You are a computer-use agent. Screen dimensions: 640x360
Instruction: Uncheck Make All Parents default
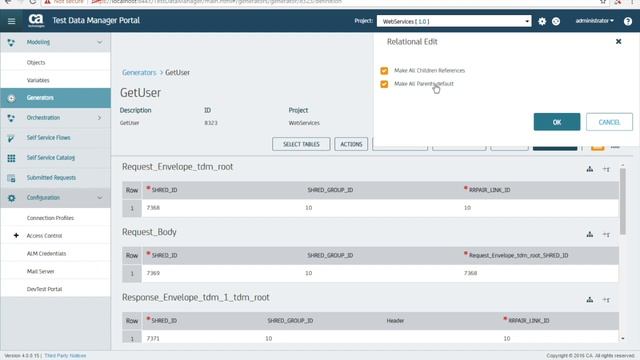pos(384,84)
